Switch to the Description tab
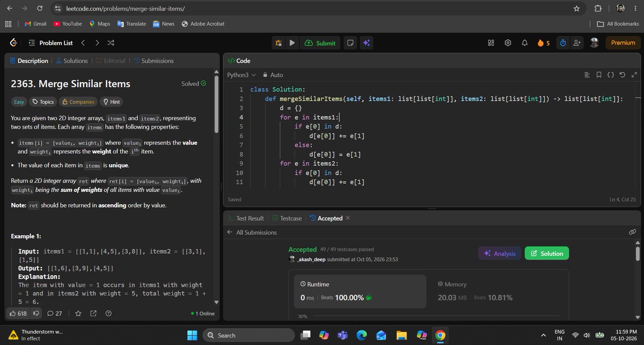 [x=29, y=61]
